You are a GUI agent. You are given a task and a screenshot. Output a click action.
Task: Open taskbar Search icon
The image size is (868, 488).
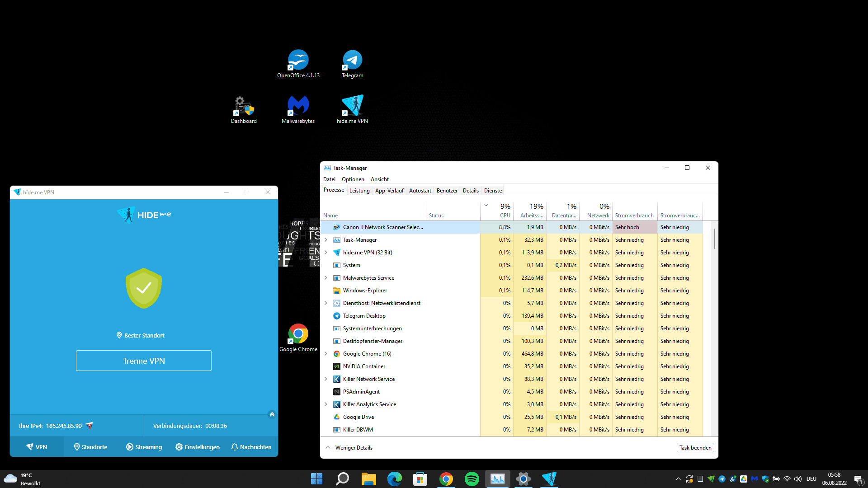(x=342, y=479)
